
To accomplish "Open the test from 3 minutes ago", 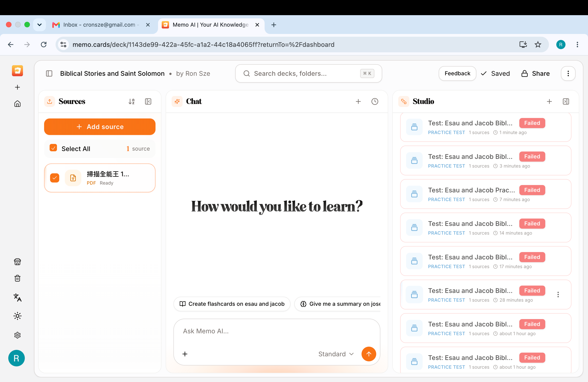I will tap(486, 160).
